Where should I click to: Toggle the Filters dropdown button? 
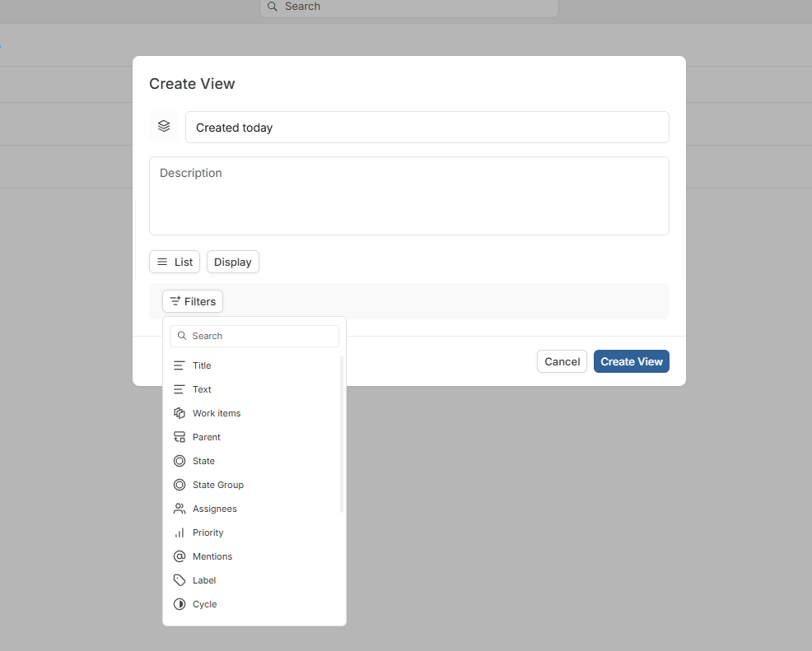click(193, 301)
